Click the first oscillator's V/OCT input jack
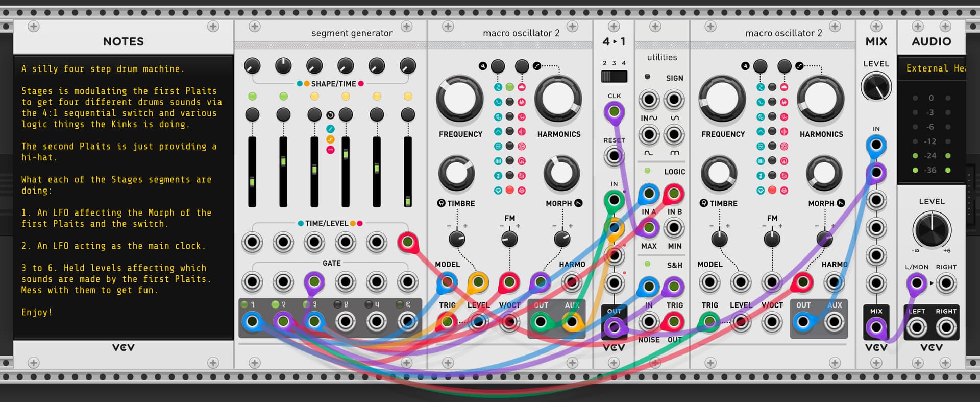This screenshot has width=980, height=402. (509, 322)
